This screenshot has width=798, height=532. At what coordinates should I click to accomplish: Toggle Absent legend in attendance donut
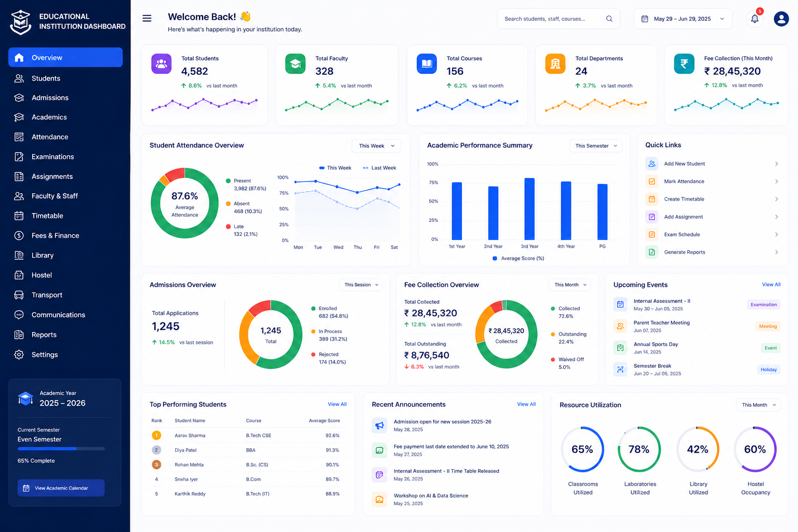pyautogui.click(x=244, y=207)
